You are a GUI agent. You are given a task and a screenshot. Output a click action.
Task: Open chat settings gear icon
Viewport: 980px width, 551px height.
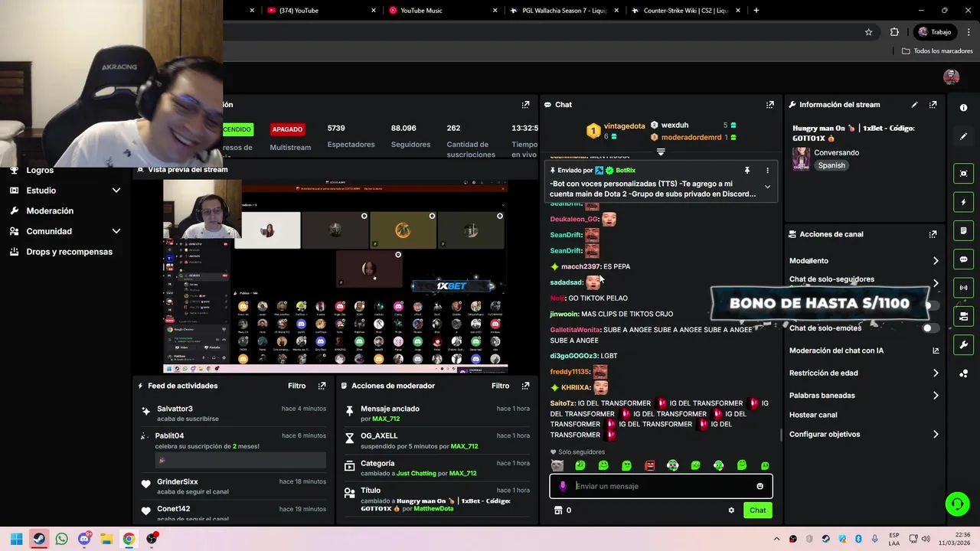731,510
